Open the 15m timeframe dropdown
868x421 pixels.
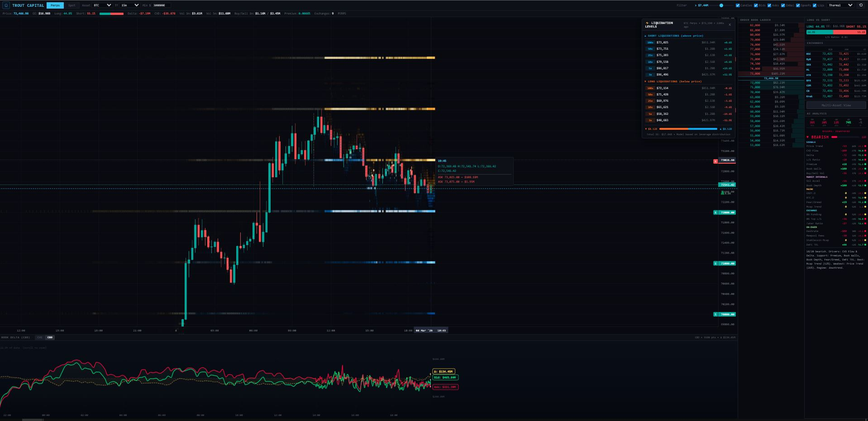click(130, 5)
